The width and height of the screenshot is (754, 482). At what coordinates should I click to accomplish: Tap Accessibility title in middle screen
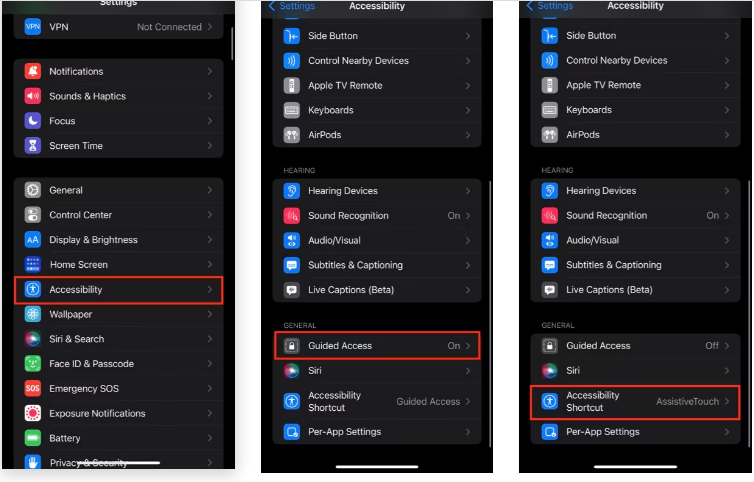coord(377,6)
